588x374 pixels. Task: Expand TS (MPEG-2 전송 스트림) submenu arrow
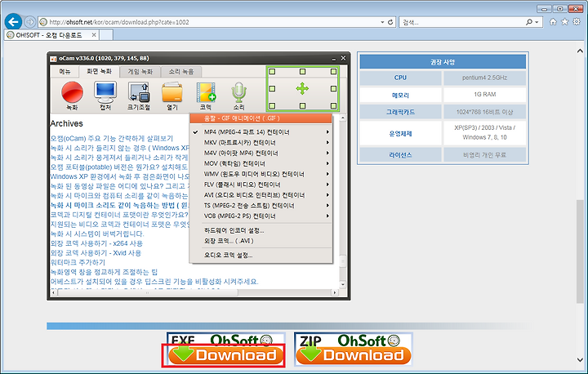pos(327,206)
